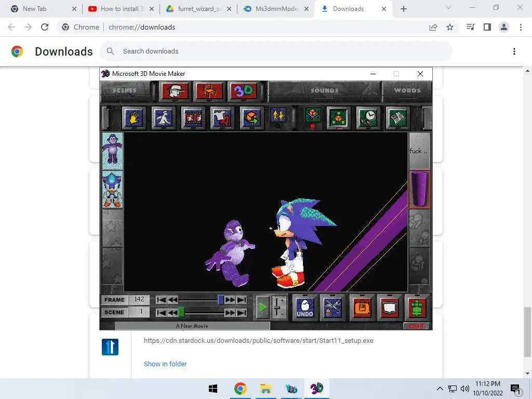Select the purple monkey actor thumbnail
Screen dimensions: 532x399
tap(112, 151)
